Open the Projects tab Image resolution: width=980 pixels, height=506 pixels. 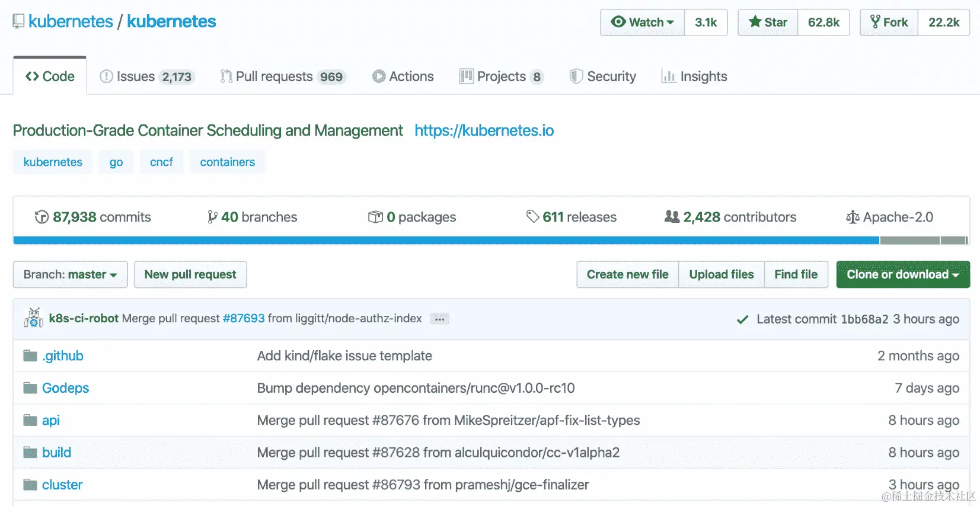pos(502,76)
